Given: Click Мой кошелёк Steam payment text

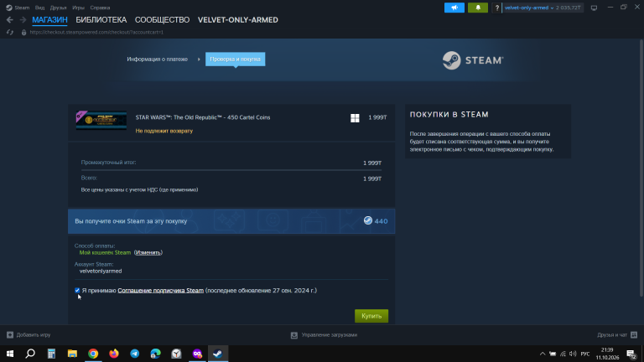Looking at the screenshot, I should pyautogui.click(x=105, y=252).
